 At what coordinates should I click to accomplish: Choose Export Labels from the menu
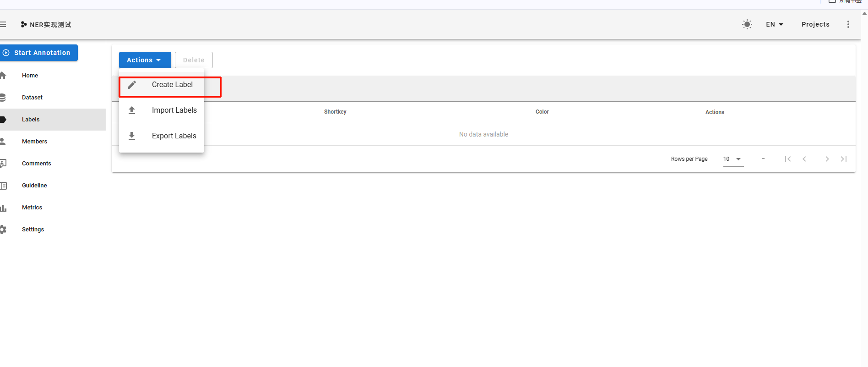pos(162,136)
